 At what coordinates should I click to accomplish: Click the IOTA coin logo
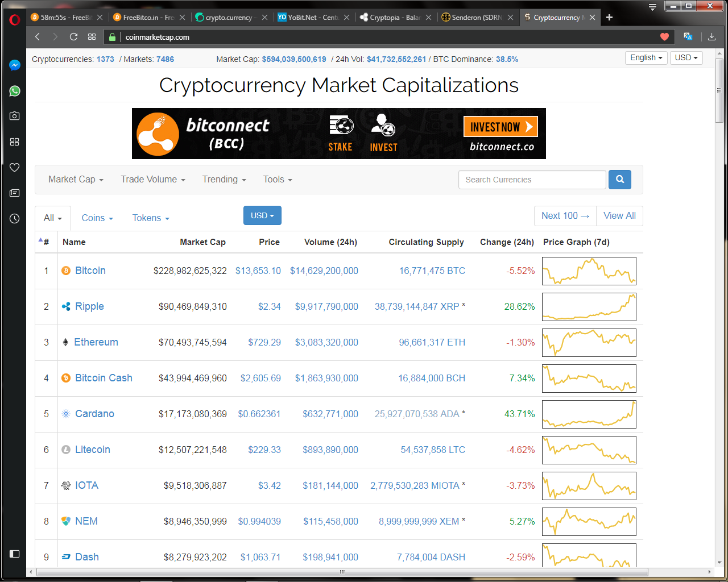(x=66, y=485)
